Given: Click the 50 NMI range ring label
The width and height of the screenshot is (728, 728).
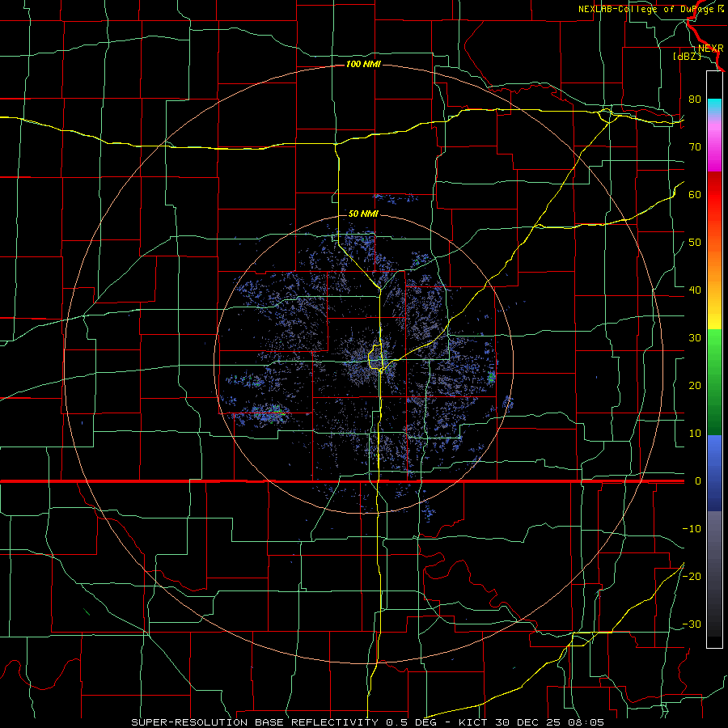Looking at the screenshot, I should click(363, 214).
